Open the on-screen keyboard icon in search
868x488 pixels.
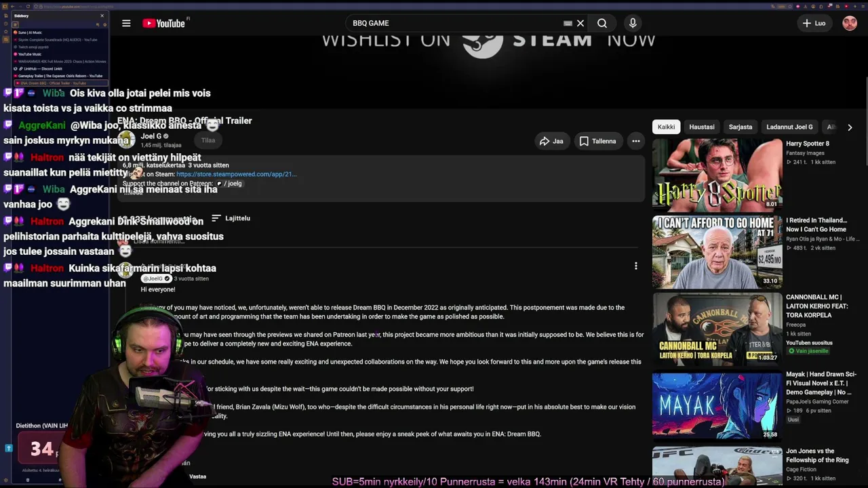568,23
